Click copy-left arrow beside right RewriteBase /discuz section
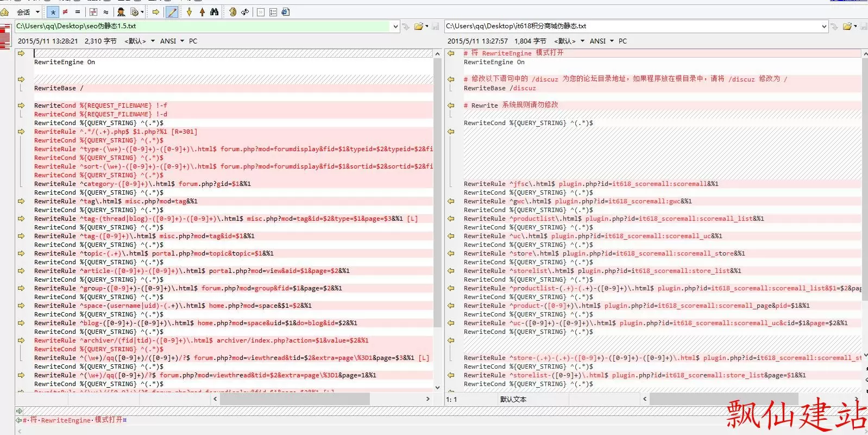This screenshot has height=435, width=868. (x=451, y=79)
